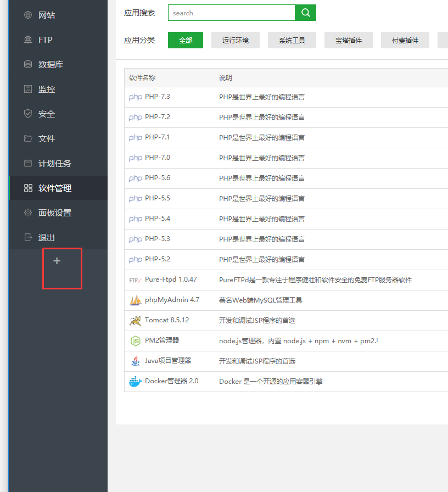
Task: Click the PHP-5.2 software name
Action: [x=158, y=259]
